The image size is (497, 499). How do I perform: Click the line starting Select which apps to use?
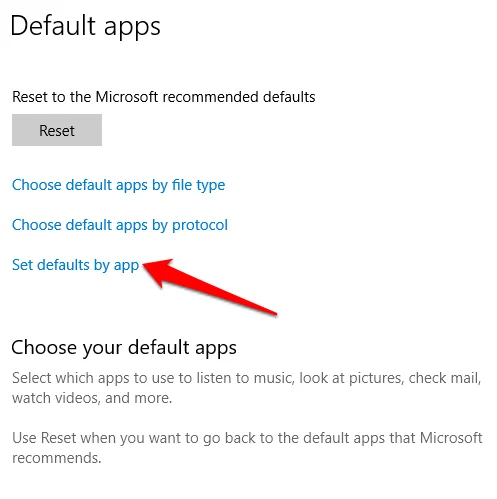coord(247,378)
